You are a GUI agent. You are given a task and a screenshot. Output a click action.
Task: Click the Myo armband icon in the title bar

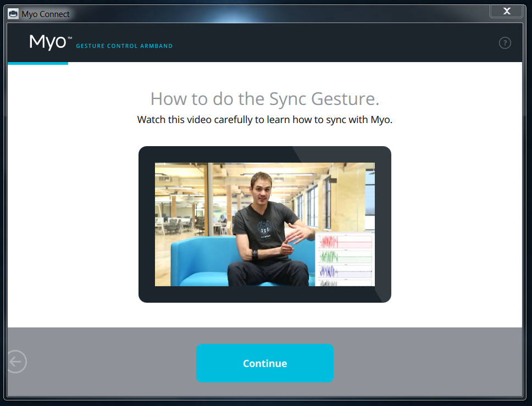(x=12, y=13)
